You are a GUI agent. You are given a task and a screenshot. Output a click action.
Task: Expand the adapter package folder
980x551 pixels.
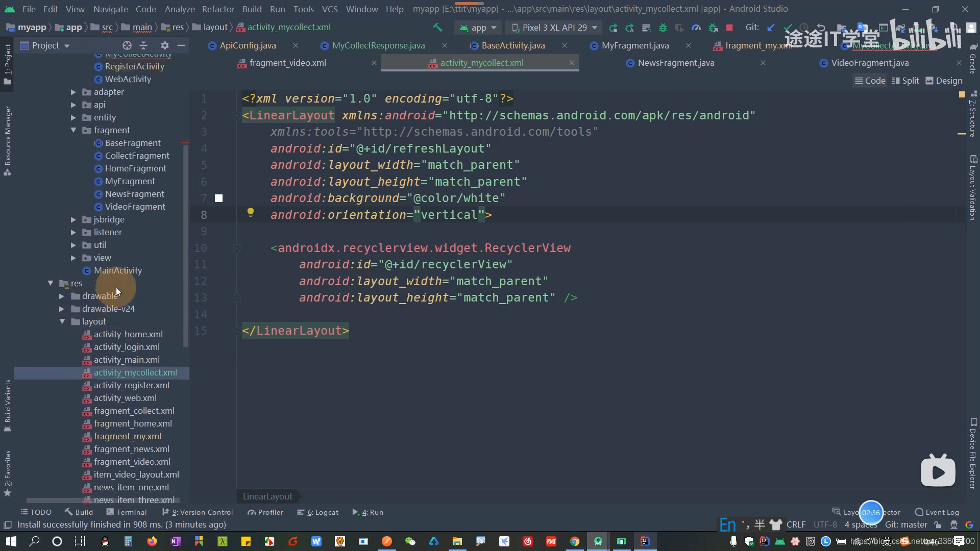click(x=73, y=92)
